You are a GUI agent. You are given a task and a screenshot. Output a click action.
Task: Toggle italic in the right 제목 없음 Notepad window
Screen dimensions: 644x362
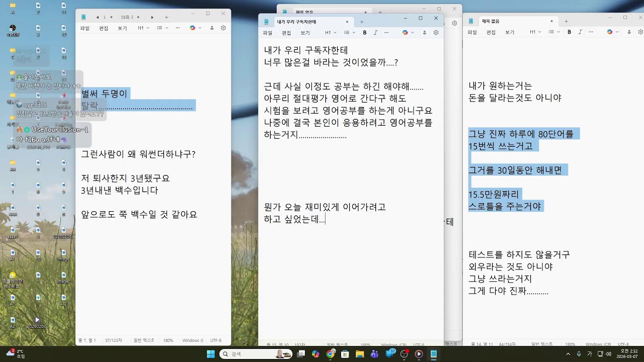(580, 32)
